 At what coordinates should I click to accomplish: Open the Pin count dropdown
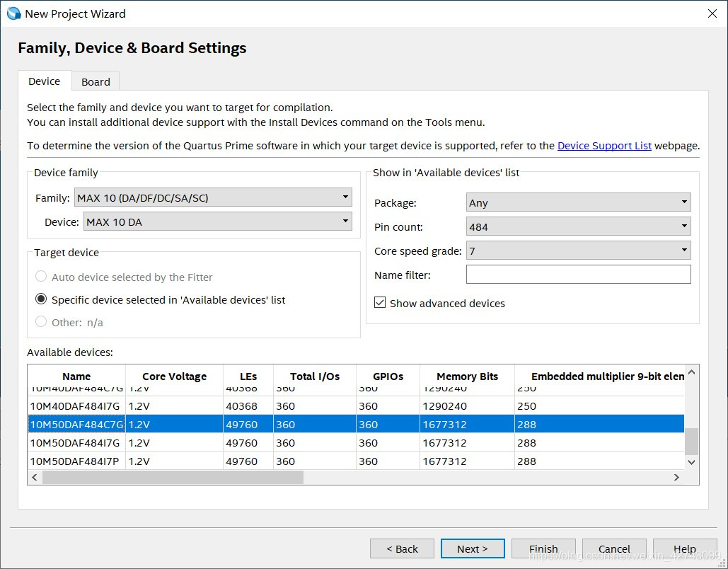pyautogui.click(x=578, y=226)
